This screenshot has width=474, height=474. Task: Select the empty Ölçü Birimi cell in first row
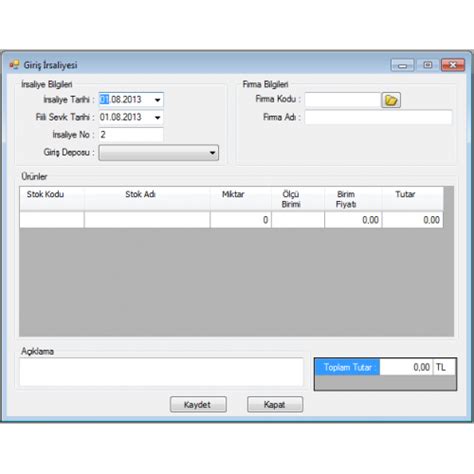click(298, 220)
